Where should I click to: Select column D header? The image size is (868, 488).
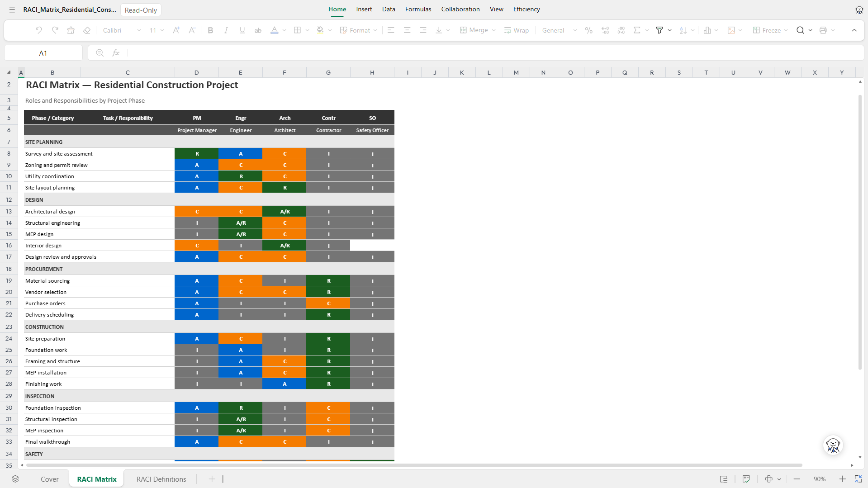coord(196,72)
